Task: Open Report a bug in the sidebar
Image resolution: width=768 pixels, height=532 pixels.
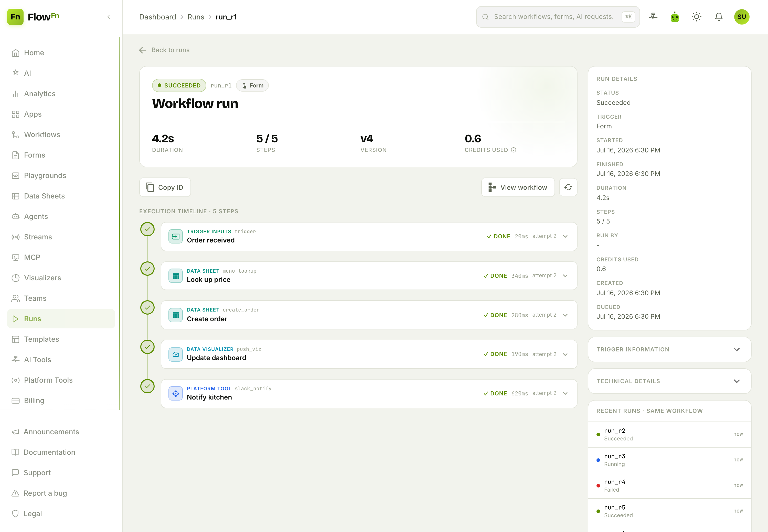Action: [61, 493]
